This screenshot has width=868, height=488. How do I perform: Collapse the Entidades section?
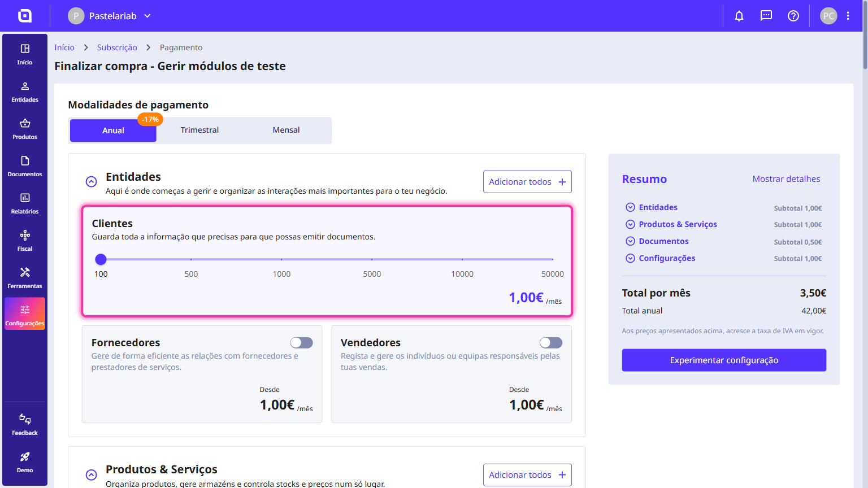click(91, 182)
